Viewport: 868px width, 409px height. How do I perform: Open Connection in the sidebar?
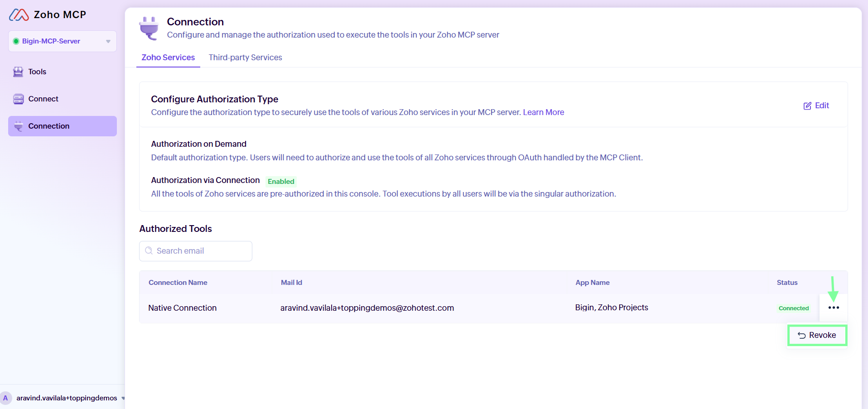(x=63, y=126)
